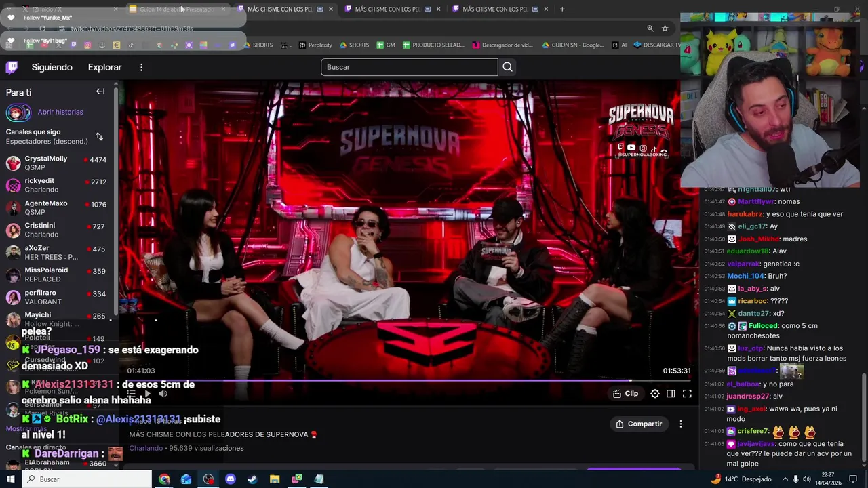The image size is (868, 488).
Task: Toggle theatre mode on the player
Action: (671, 394)
